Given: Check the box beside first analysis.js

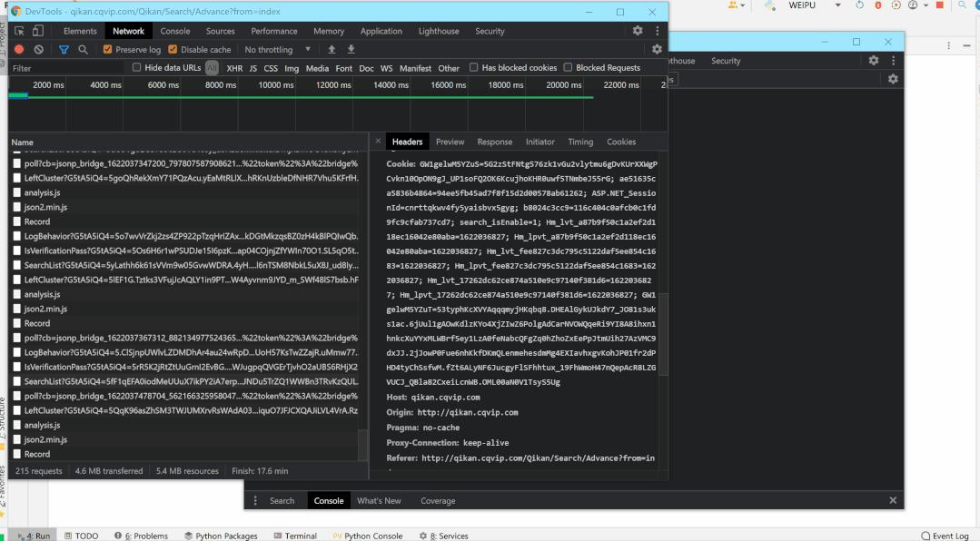Looking at the screenshot, I should (x=17, y=192).
